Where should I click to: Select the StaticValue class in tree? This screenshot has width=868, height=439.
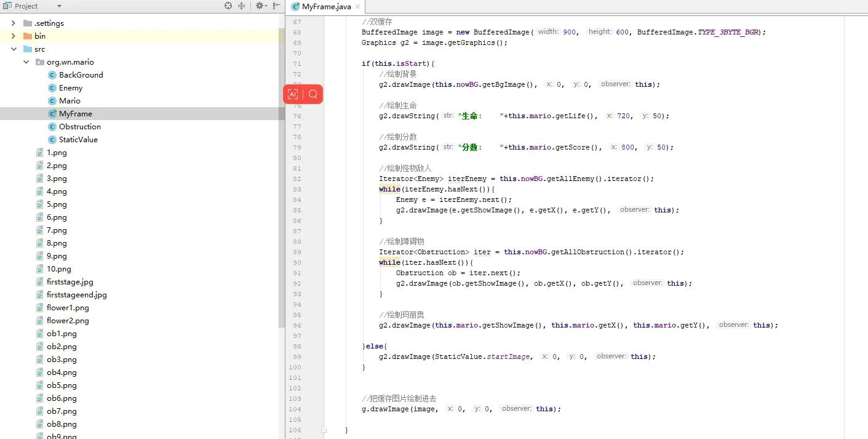pyautogui.click(x=78, y=140)
